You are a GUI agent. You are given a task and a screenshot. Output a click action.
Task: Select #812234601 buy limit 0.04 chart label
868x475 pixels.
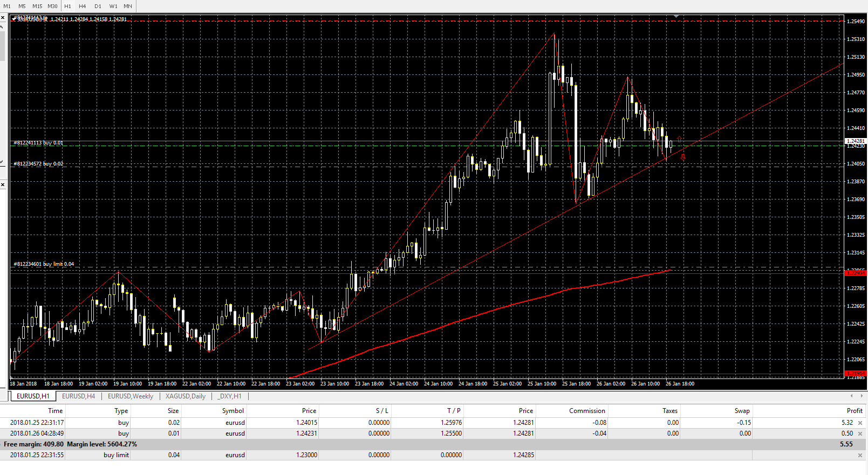[44, 264]
